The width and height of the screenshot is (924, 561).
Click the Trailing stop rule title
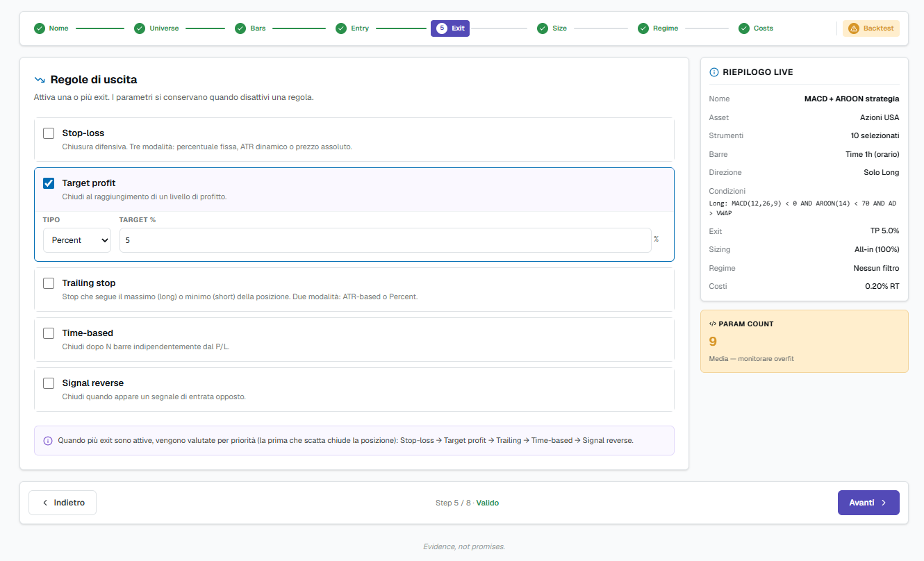click(x=89, y=283)
